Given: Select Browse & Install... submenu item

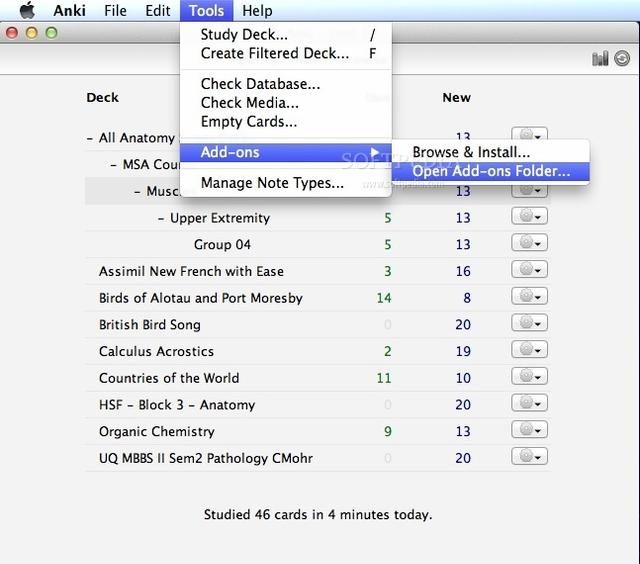Looking at the screenshot, I should 491,152.
